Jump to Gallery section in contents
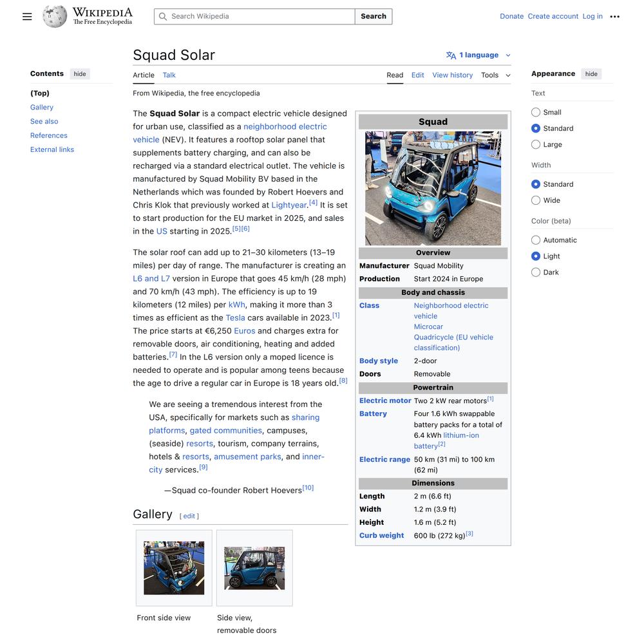Image resolution: width=644 pixels, height=644 pixels. (41, 107)
